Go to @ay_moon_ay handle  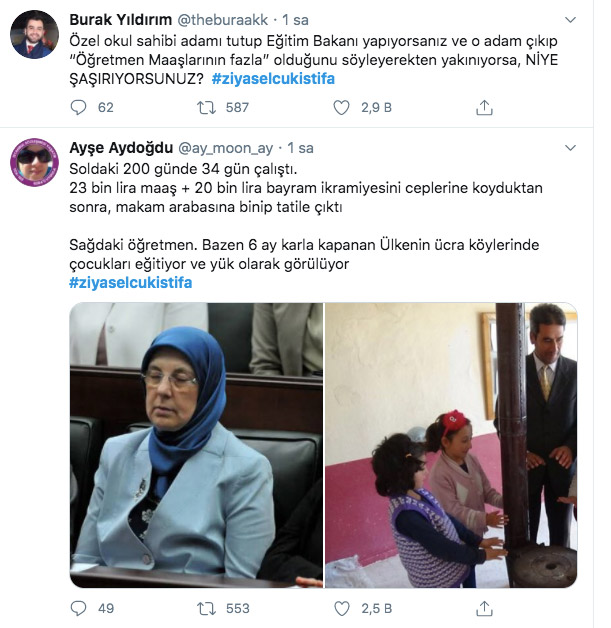pyautogui.click(x=225, y=148)
